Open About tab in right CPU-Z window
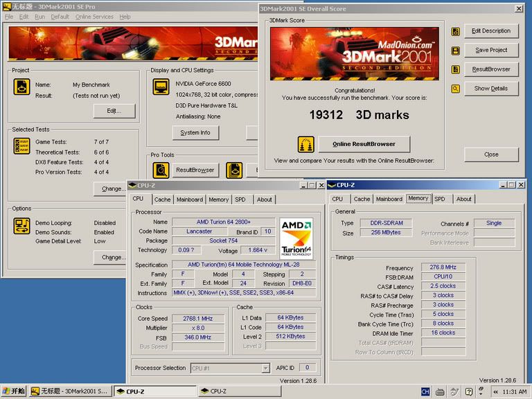 point(463,199)
